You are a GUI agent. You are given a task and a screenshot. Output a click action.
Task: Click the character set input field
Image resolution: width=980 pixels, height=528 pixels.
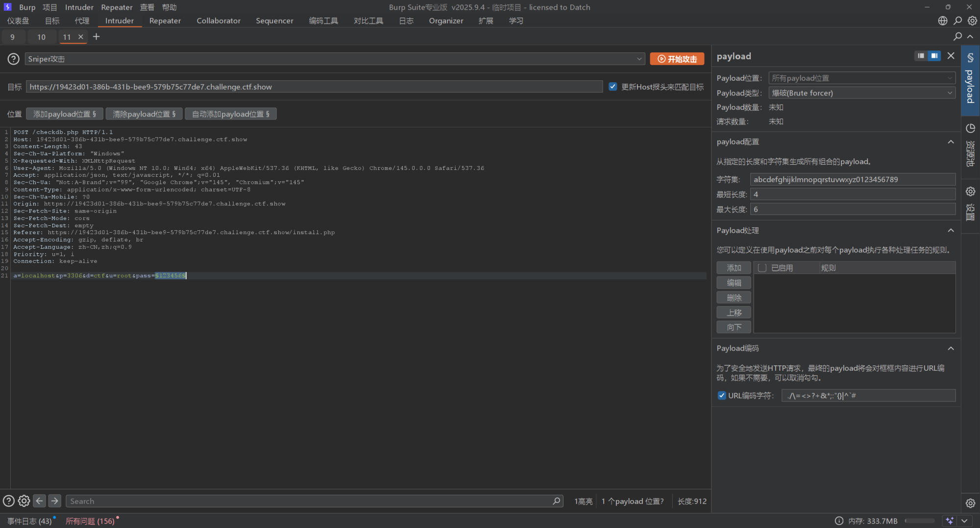(853, 179)
